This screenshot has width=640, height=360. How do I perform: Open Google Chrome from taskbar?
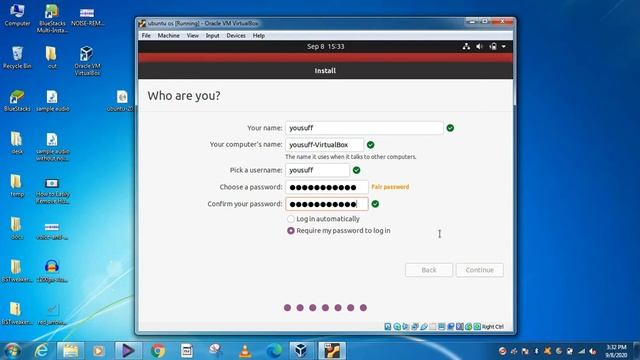point(158,351)
